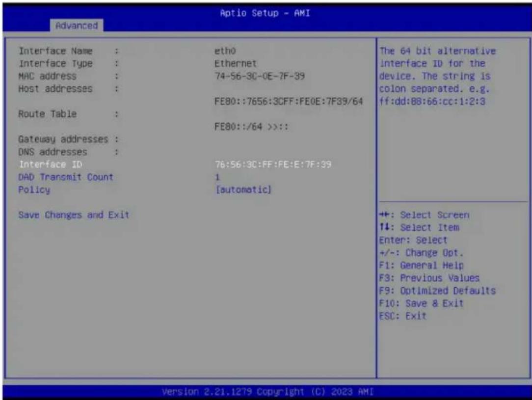Click the Enter: Select key hint
Viewport: 532px width, 400px height.
(x=413, y=240)
